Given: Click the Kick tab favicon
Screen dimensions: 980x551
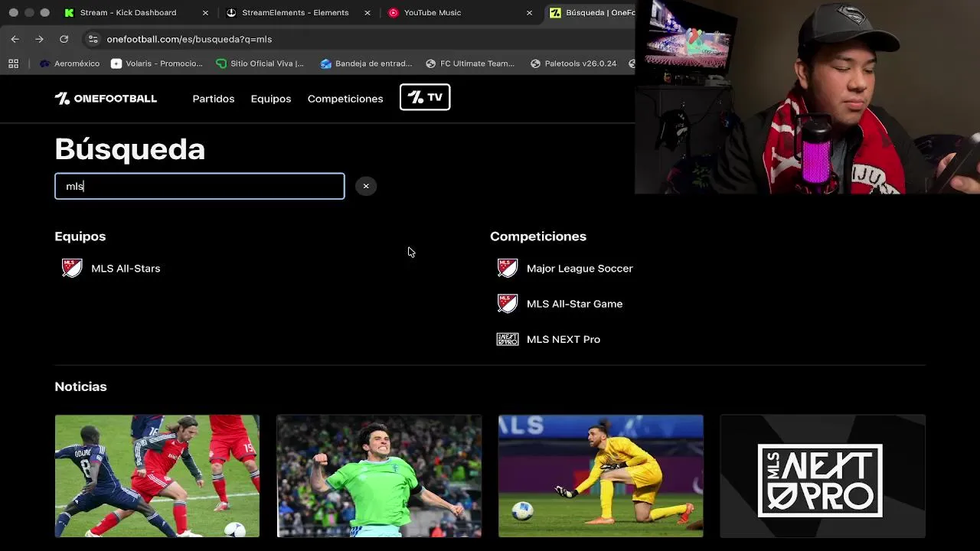Looking at the screenshot, I should 70,12.
